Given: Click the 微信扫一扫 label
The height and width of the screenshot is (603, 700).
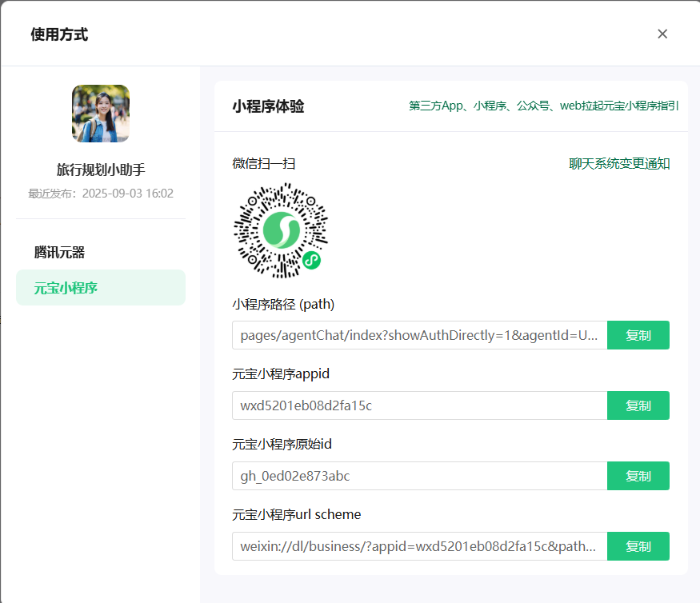Looking at the screenshot, I should [263, 163].
